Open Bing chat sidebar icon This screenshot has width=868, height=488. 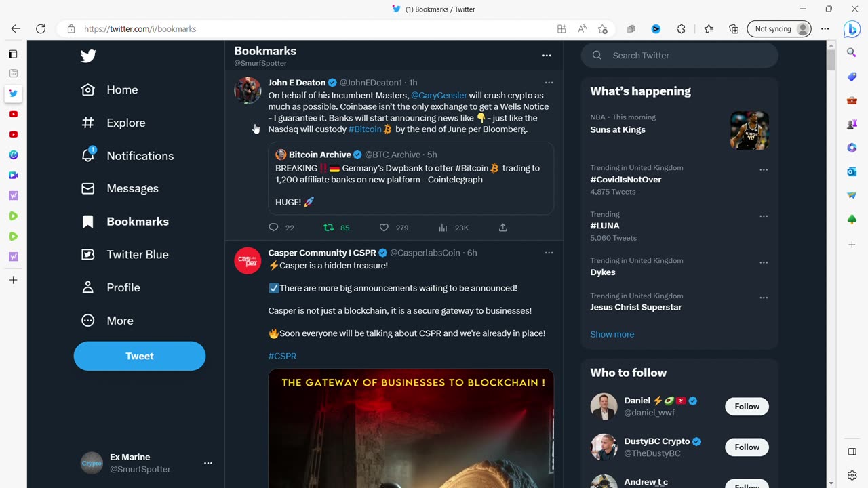(852, 29)
